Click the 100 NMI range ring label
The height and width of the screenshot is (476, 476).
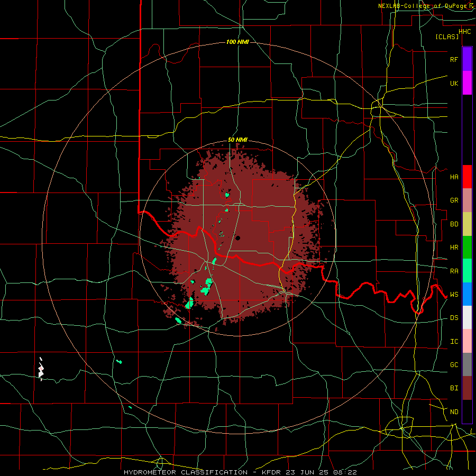pos(237,42)
